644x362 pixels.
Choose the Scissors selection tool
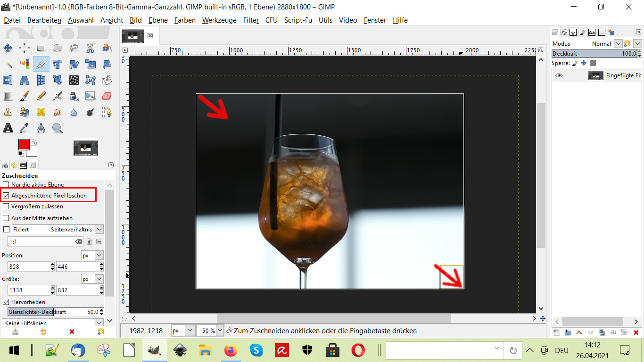point(90,48)
